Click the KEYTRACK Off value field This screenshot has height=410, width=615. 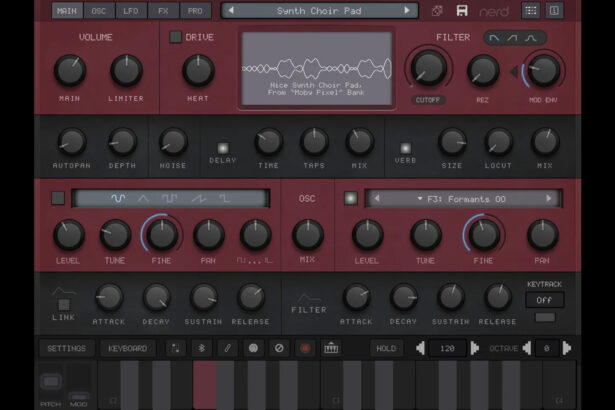coord(544,300)
